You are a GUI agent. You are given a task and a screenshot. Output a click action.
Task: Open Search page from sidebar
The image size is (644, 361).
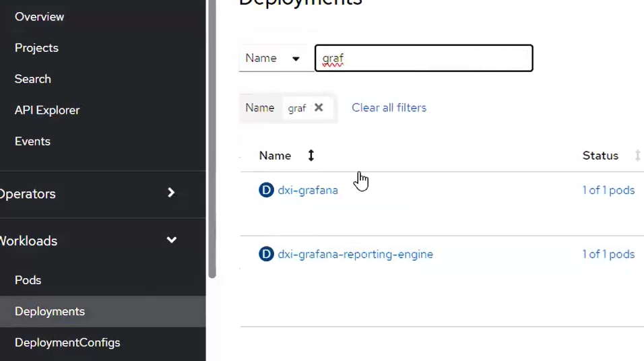tap(32, 79)
